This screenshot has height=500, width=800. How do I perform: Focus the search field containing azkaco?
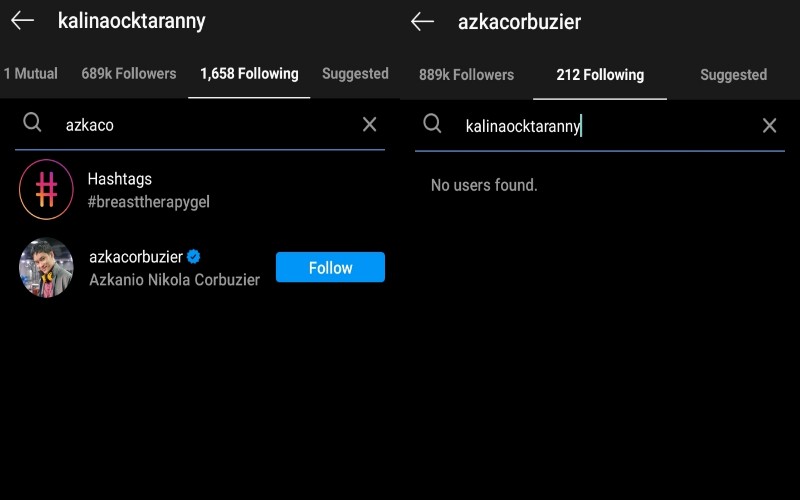(200, 125)
